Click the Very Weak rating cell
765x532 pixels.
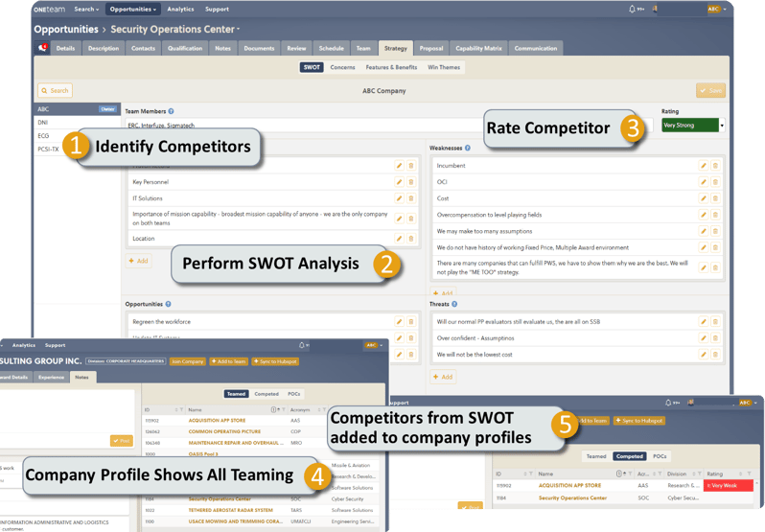click(728, 486)
